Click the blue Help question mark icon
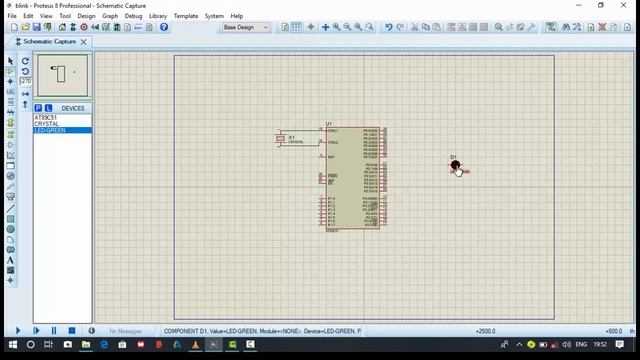Viewport: 640px width, 360px height. point(164,27)
